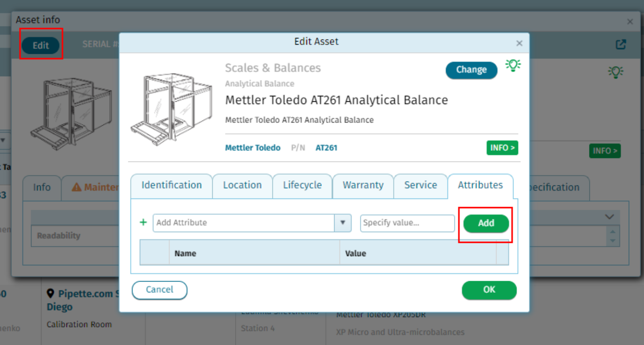Click the balance image in Edit Asset dialog
The image size is (644, 345).
point(171,109)
